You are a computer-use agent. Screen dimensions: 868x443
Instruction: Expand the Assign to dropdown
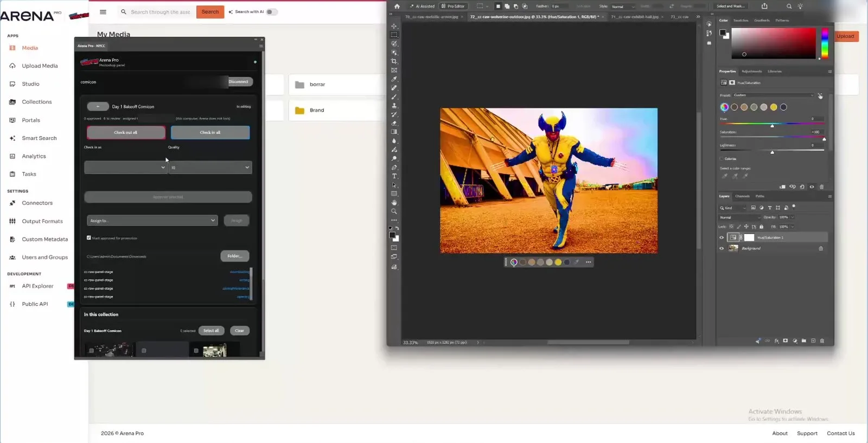[152, 220]
